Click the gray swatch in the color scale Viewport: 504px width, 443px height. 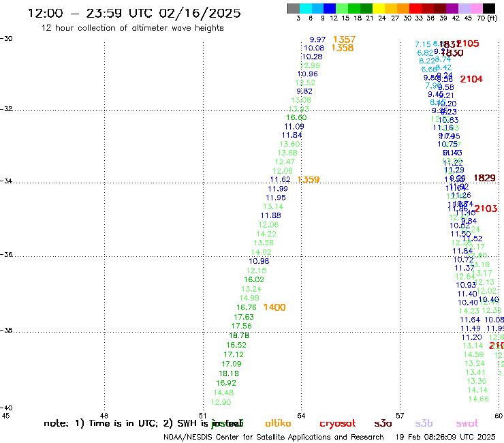coord(294,8)
